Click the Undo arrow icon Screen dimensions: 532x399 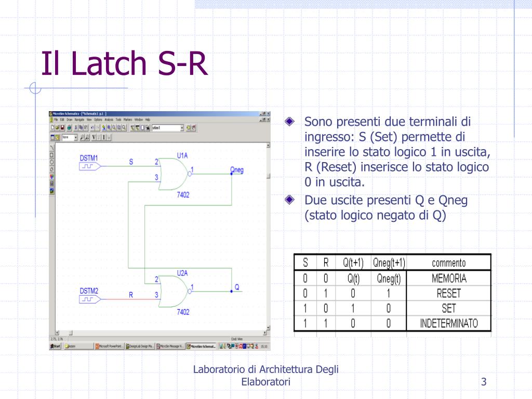[x=92, y=128]
